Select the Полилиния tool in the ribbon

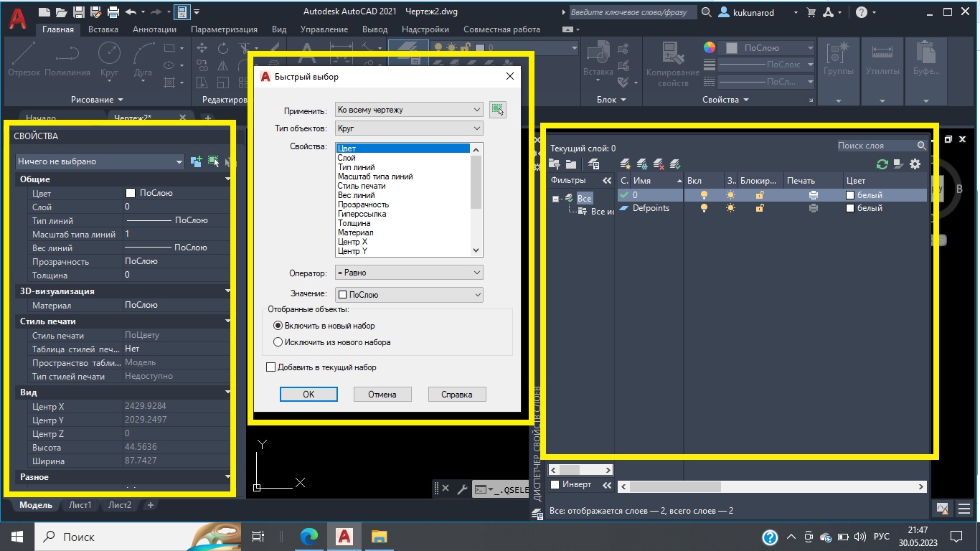(67, 58)
